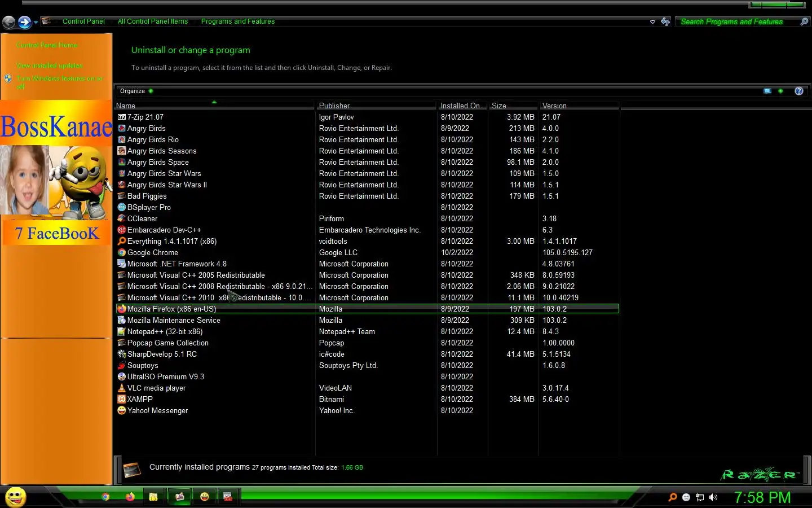The width and height of the screenshot is (812, 508).
Task: Select the XAMPP program icon
Action: (121, 399)
